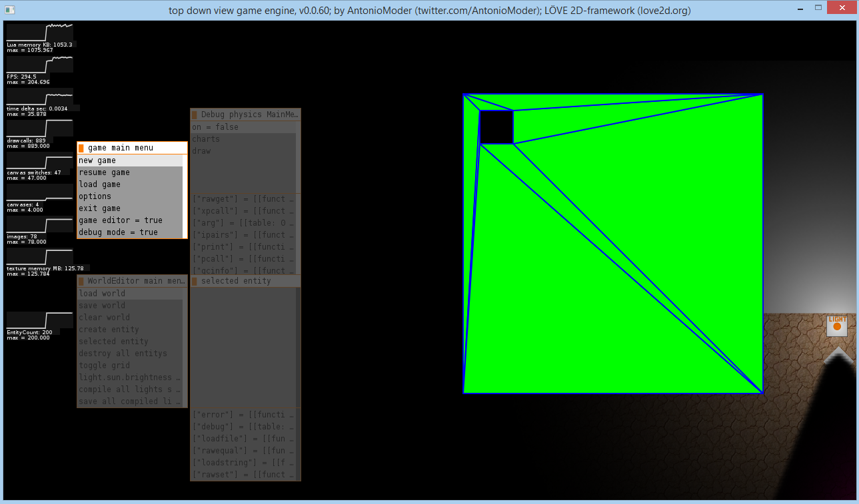The height and width of the screenshot is (504, 859).
Task: Select the ["rawset"] table row
Action: click(243, 475)
